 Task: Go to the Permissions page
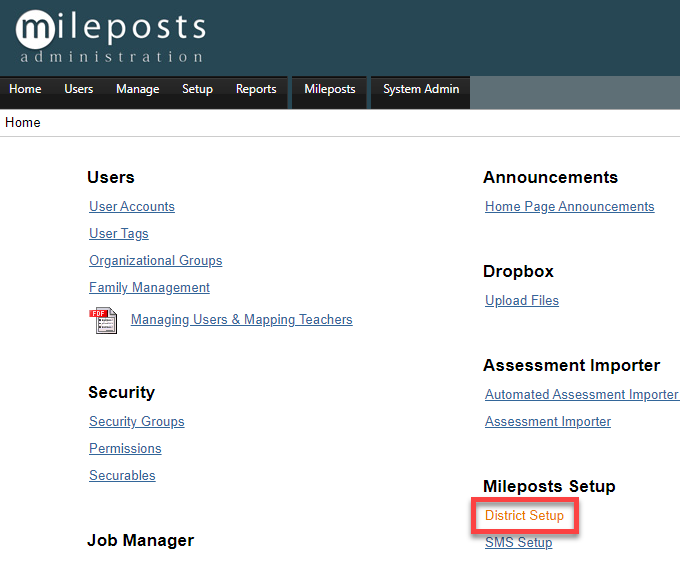[x=125, y=448]
